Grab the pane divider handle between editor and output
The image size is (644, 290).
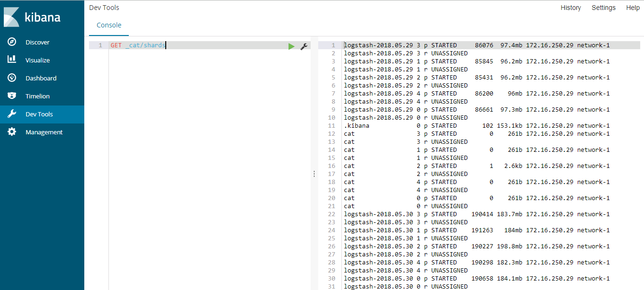point(314,174)
